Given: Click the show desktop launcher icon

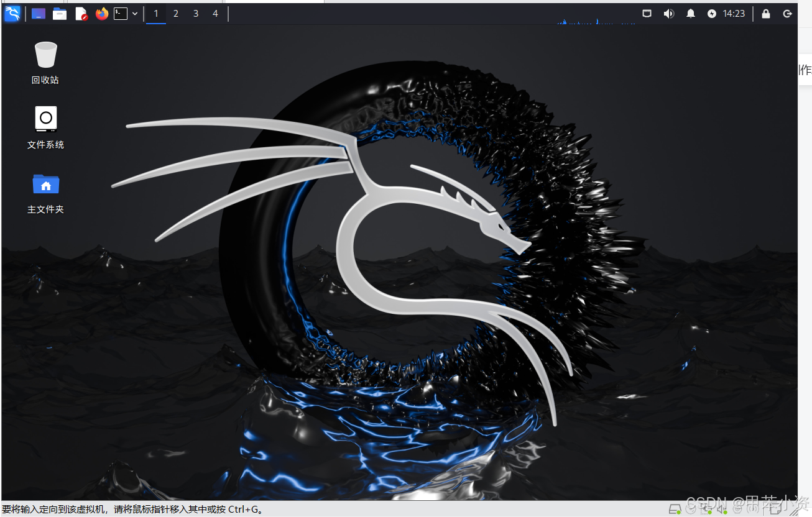Looking at the screenshot, I should point(39,14).
